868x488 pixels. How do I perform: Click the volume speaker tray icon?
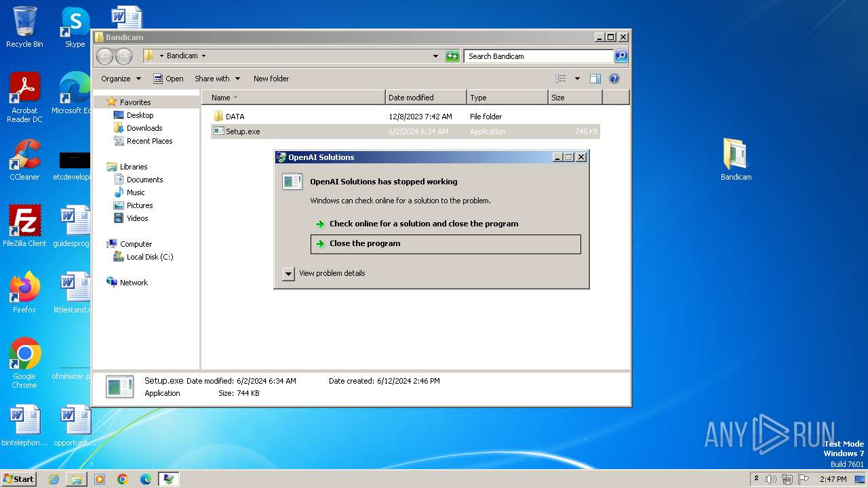(771, 479)
